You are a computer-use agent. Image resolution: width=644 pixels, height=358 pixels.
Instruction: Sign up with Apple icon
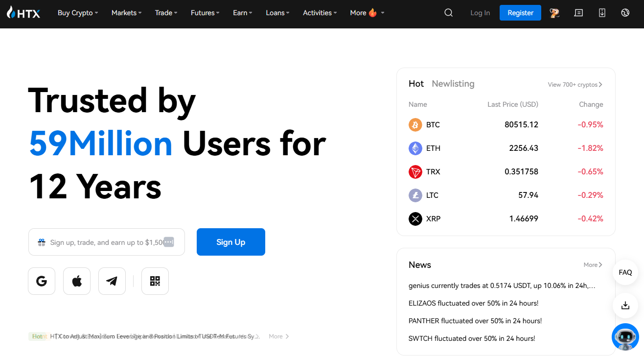77,281
